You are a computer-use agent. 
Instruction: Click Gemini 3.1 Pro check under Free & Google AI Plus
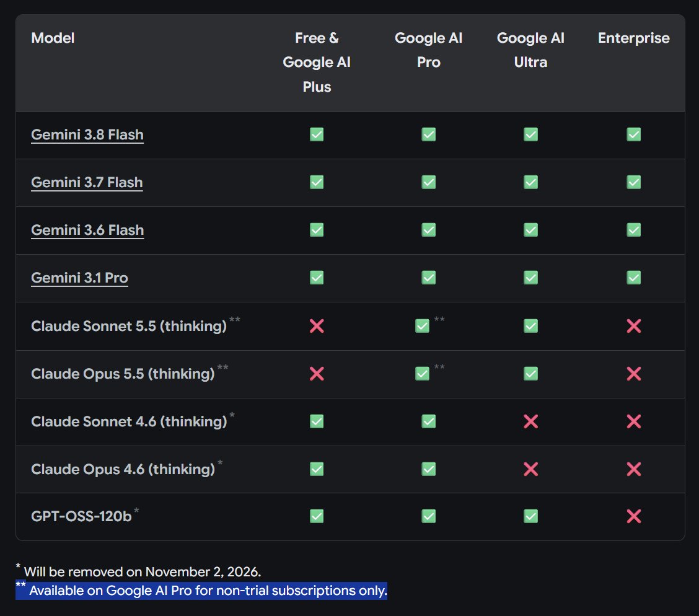coord(317,277)
